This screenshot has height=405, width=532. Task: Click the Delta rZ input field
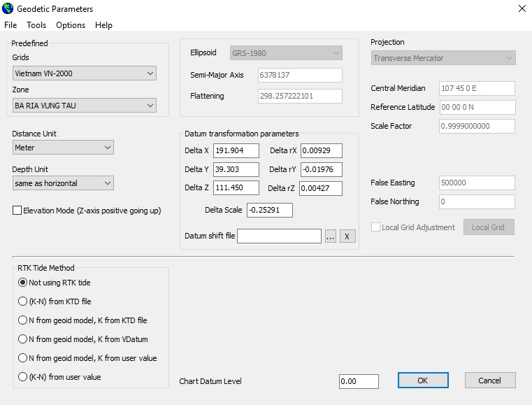[x=321, y=188]
